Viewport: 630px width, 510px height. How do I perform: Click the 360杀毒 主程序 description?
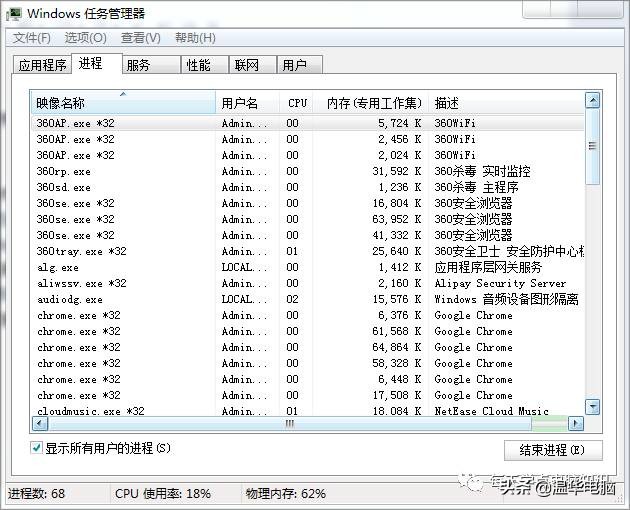tap(476, 187)
